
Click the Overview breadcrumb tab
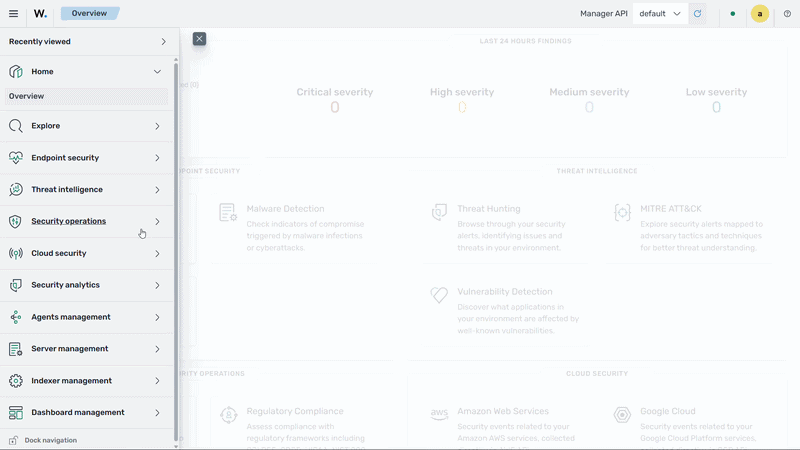[x=90, y=13]
